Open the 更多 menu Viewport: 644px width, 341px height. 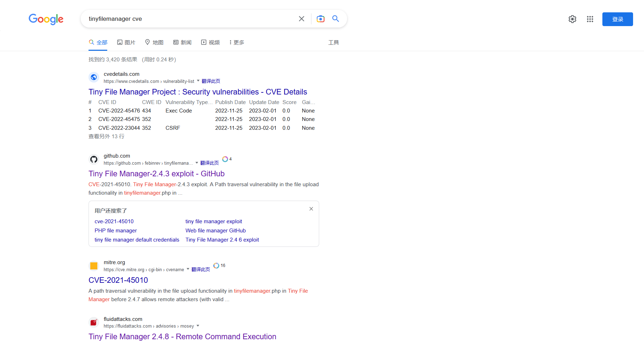pos(236,42)
